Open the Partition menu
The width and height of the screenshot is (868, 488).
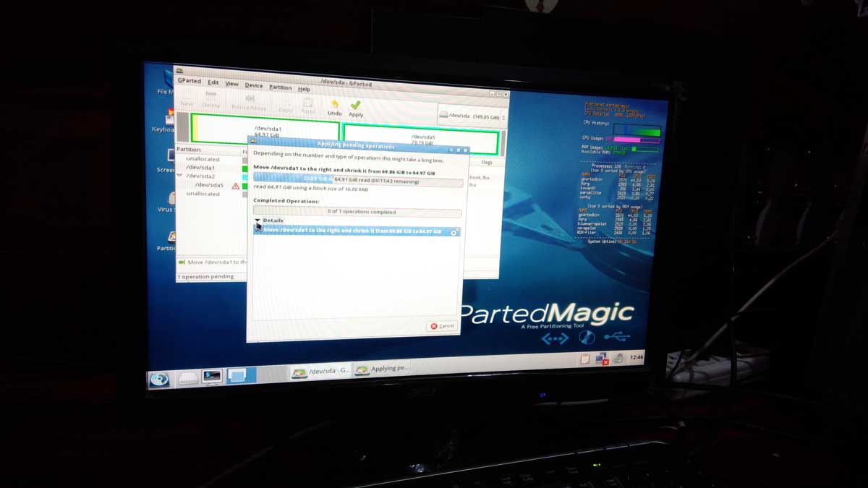coord(280,87)
